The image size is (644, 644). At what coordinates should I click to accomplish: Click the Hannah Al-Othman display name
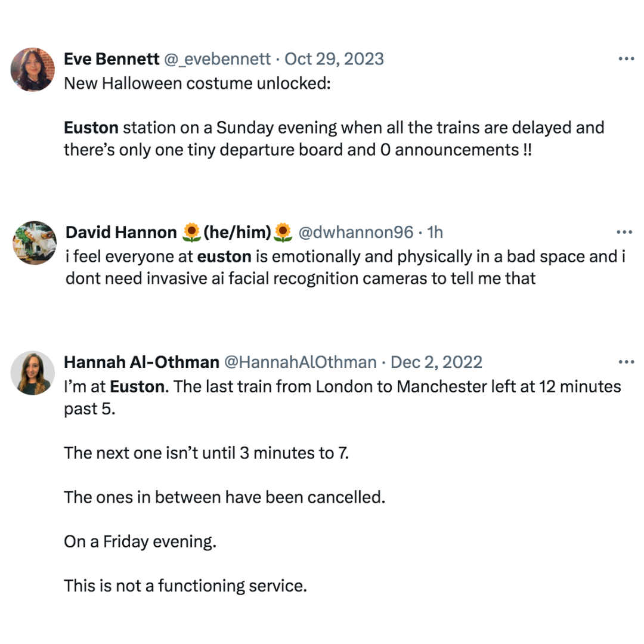click(x=142, y=363)
